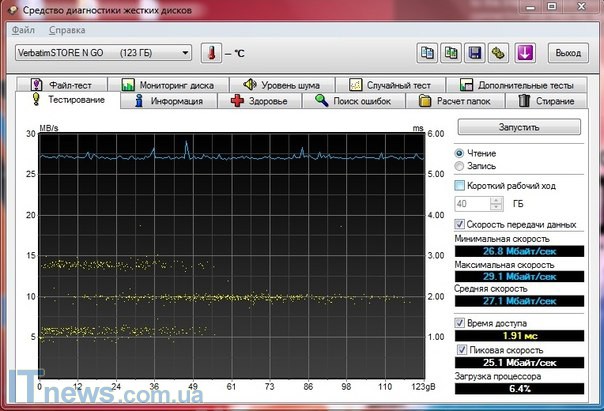
Task: Open the Здоровье tab with red cross
Action: (x=260, y=101)
